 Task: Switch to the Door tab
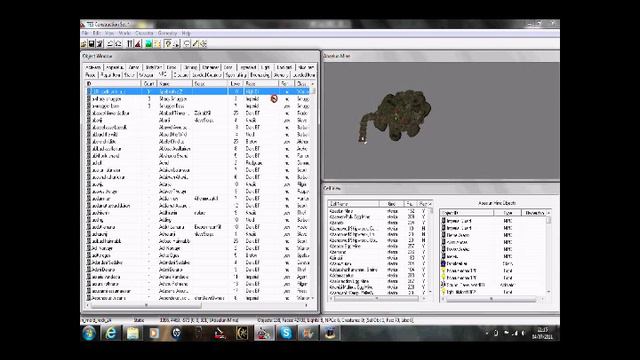(x=228, y=67)
